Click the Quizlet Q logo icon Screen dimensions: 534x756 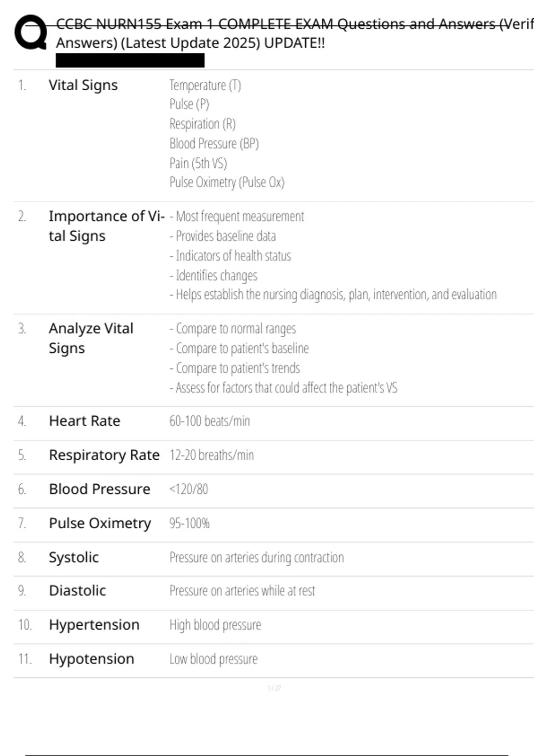tap(31, 32)
